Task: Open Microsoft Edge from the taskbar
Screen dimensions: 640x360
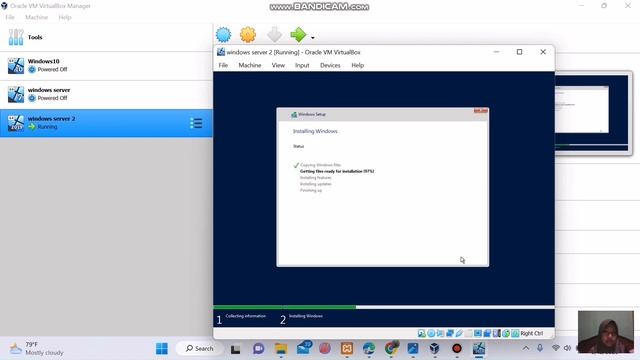Action: pos(369,349)
